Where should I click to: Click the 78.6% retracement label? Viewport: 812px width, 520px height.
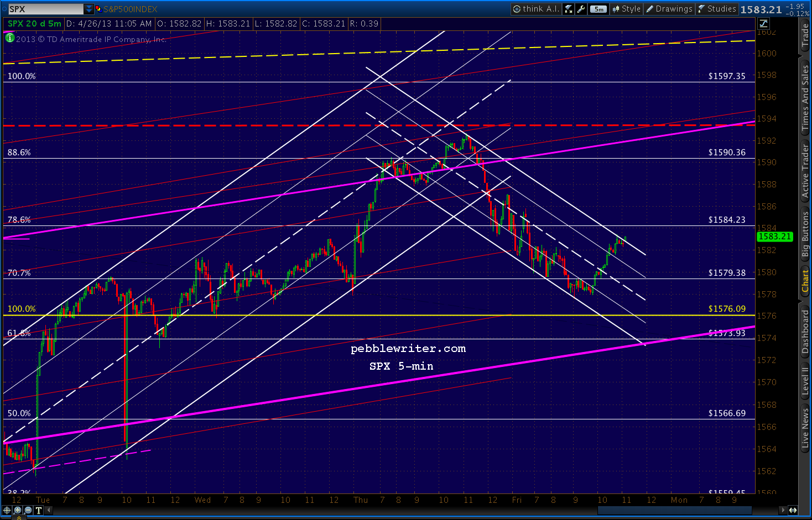[x=19, y=219]
